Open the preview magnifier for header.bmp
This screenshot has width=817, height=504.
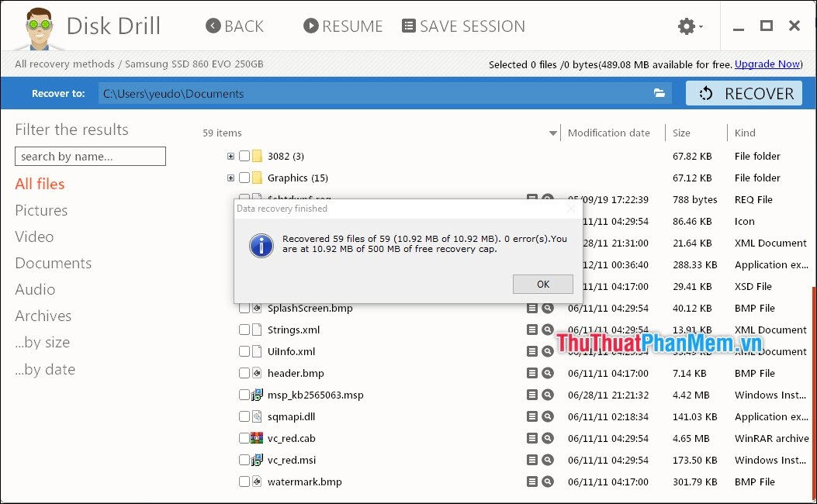tap(548, 373)
